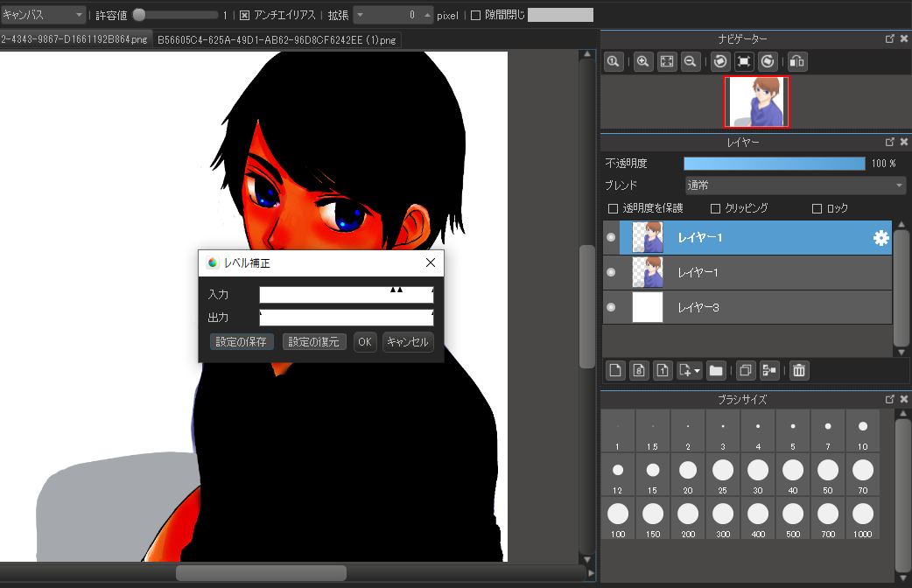This screenshot has height=588, width=912.
Task: Duplicate the layer with the duplicate icon
Action: (746, 370)
